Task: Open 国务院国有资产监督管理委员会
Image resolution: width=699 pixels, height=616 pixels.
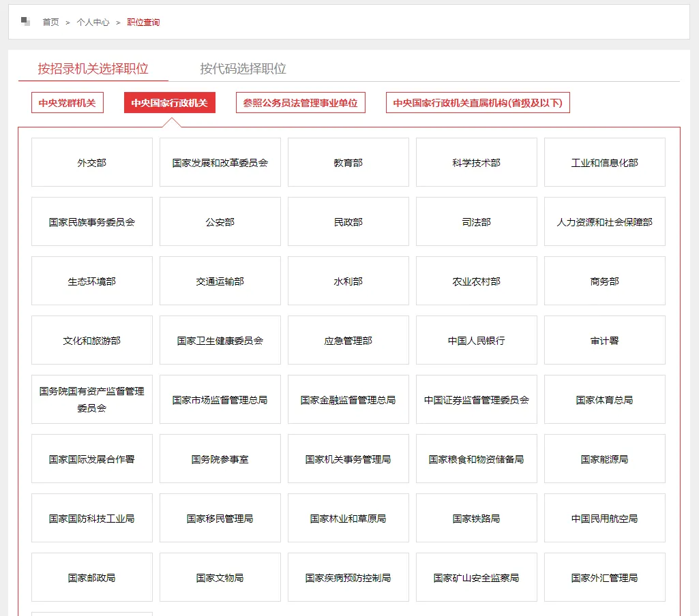Action: pos(92,399)
